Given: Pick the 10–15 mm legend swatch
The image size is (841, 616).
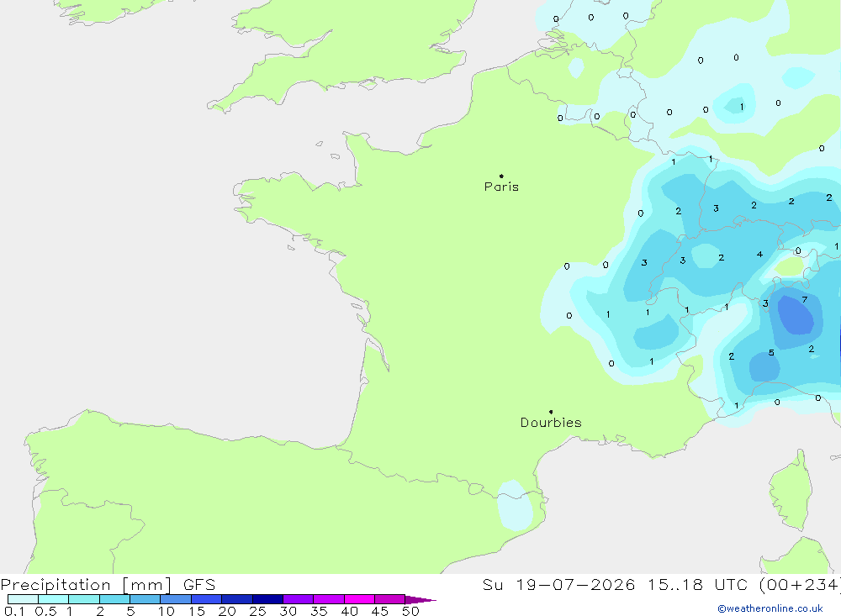Looking at the screenshot, I should 176,599.
